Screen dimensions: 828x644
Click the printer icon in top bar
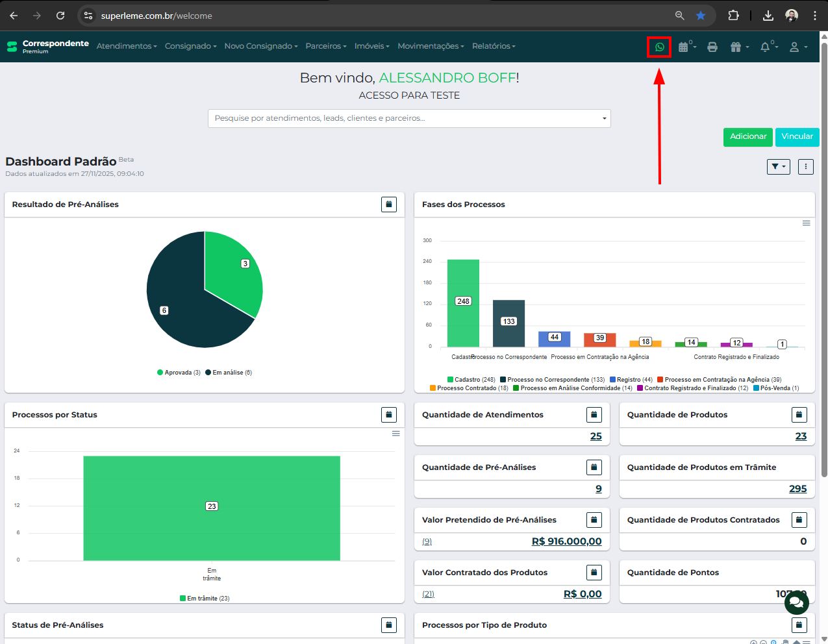tap(712, 47)
